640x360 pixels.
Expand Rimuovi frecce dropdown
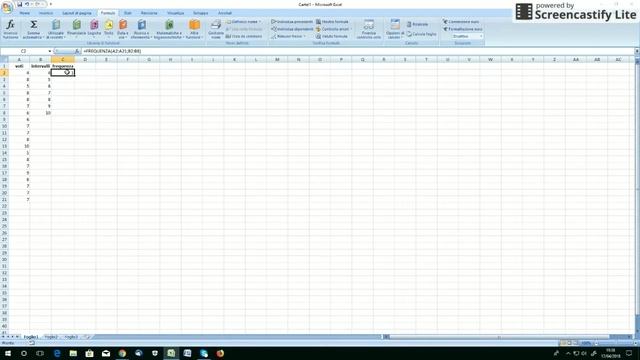click(304, 36)
